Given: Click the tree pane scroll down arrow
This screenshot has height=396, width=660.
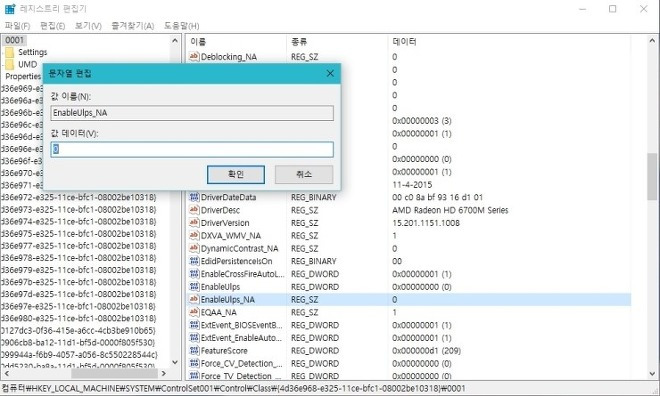Looking at the screenshot, I should point(175,362).
